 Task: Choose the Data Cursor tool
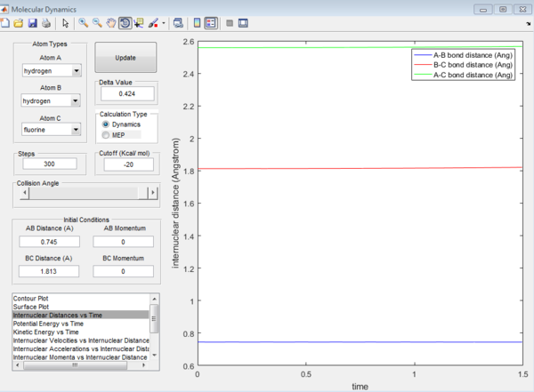tap(139, 23)
